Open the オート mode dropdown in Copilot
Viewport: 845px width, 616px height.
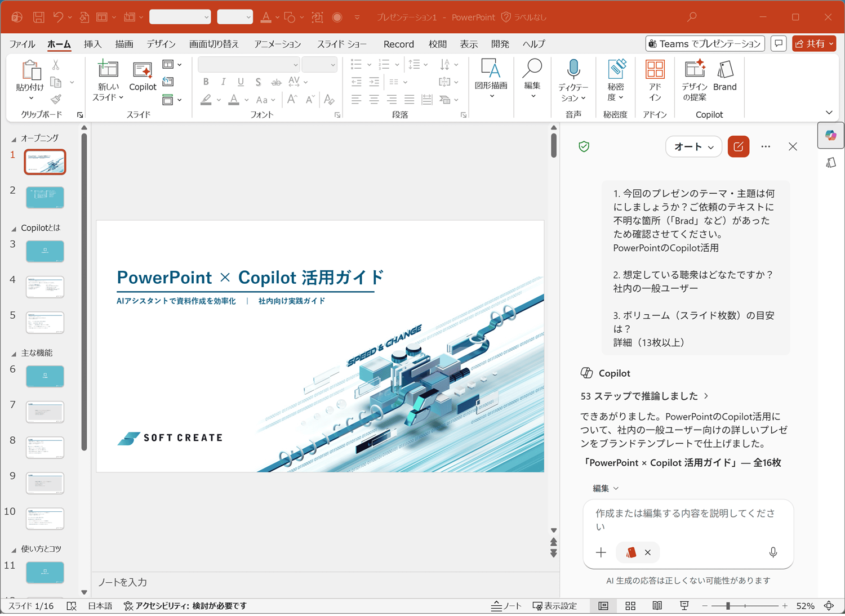pos(693,147)
